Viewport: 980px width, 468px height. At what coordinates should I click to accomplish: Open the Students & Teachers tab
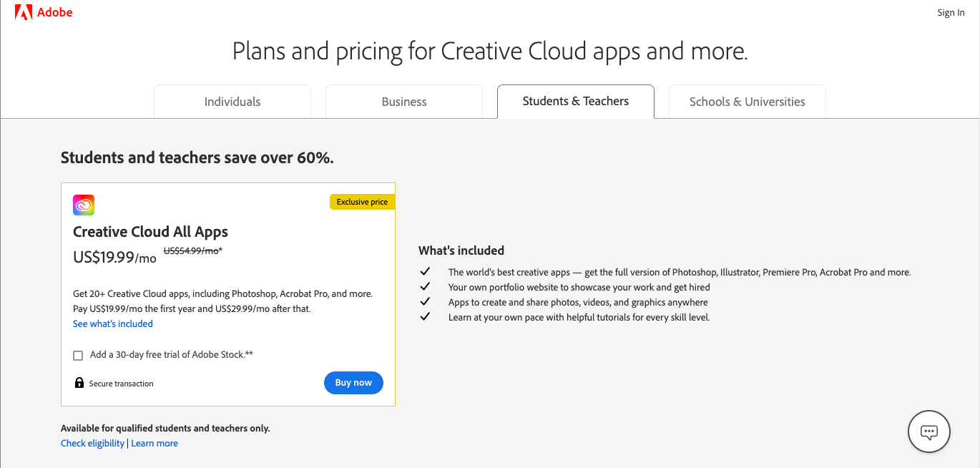pyautogui.click(x=575, y=101)
